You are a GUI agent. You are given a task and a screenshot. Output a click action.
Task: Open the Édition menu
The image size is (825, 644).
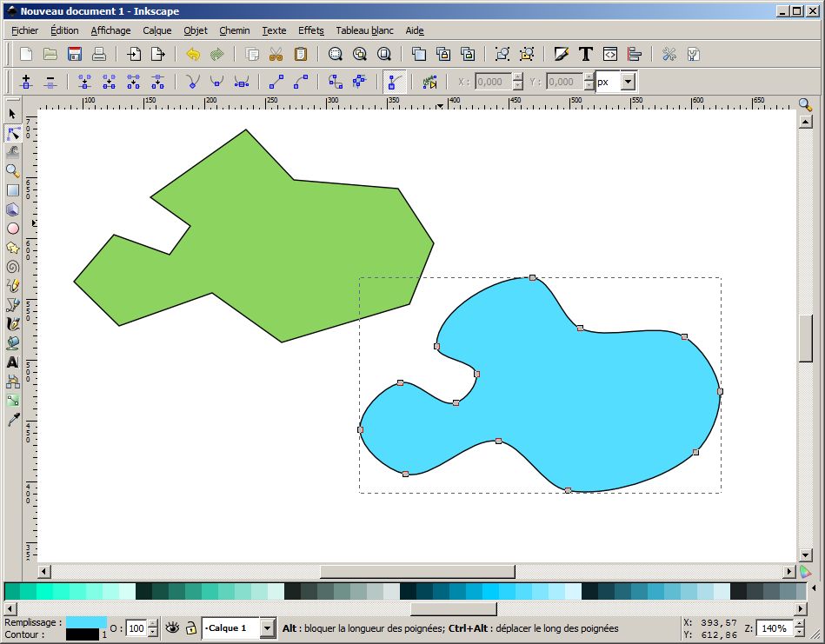(x=64, y=30)
